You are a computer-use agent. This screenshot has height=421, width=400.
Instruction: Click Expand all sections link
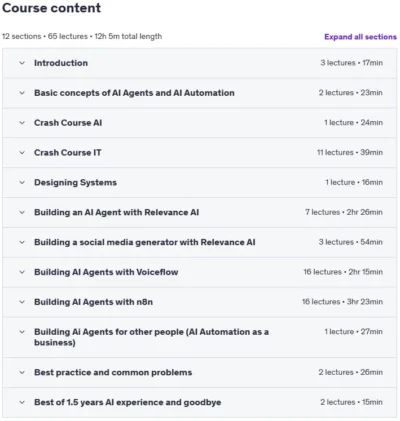coord(360,37)
